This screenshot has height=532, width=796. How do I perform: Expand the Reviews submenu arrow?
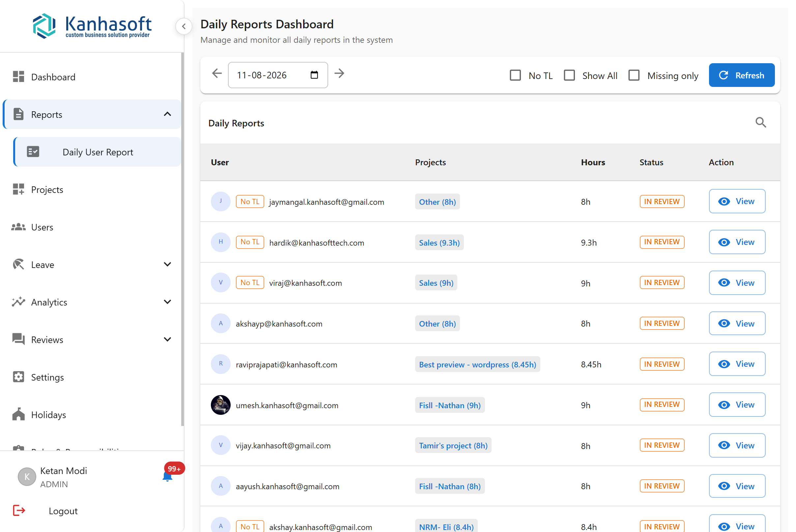click(x=167, y=339)
